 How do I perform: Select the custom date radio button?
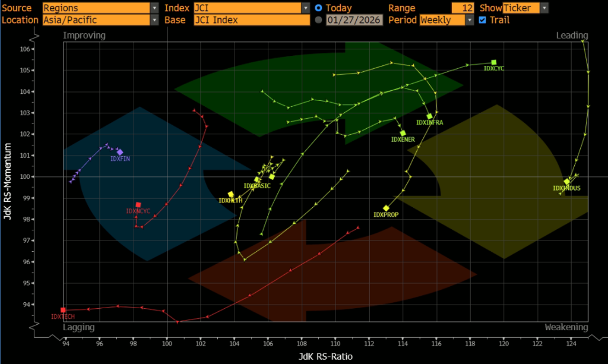(x=319, y=20)
